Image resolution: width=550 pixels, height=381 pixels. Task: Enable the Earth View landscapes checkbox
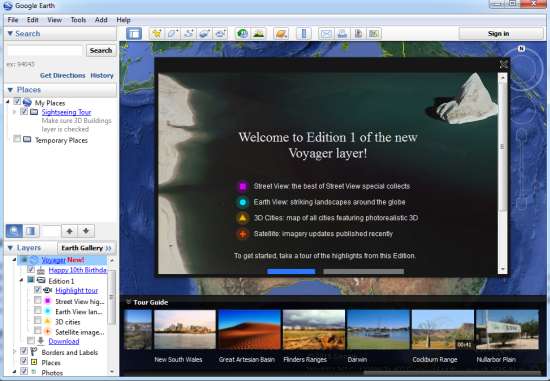point(38,310)
